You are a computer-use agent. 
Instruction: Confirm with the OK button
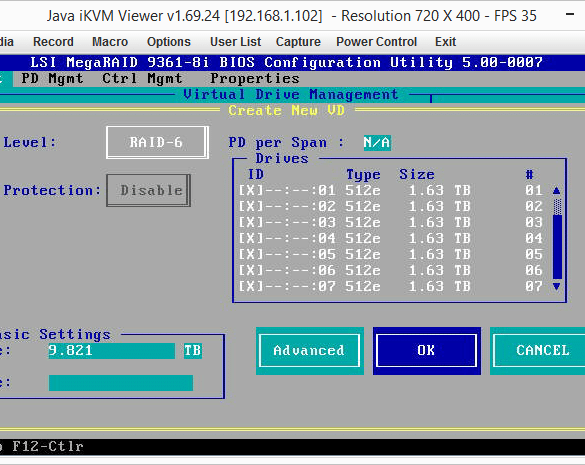(x=427, y=351)
